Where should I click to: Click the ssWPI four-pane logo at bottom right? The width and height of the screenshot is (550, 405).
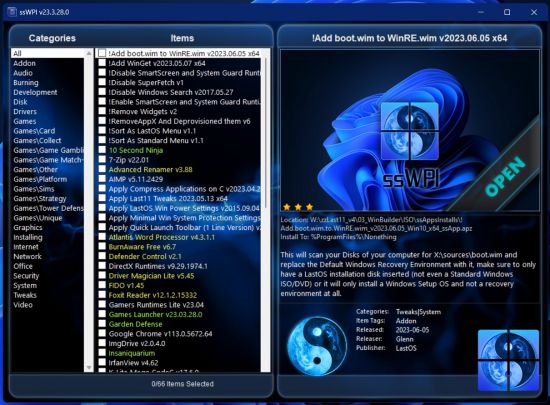pyautogui.click(x=508, y=360)
